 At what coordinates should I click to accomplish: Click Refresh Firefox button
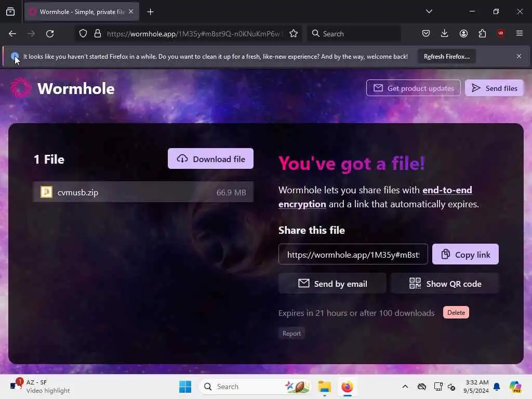(446, 56)
